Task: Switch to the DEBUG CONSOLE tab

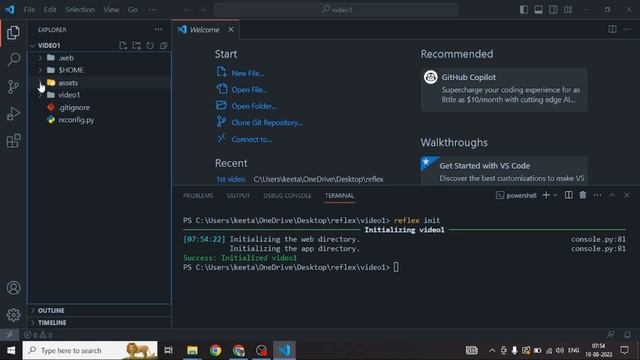Action: tap(287, 196)
